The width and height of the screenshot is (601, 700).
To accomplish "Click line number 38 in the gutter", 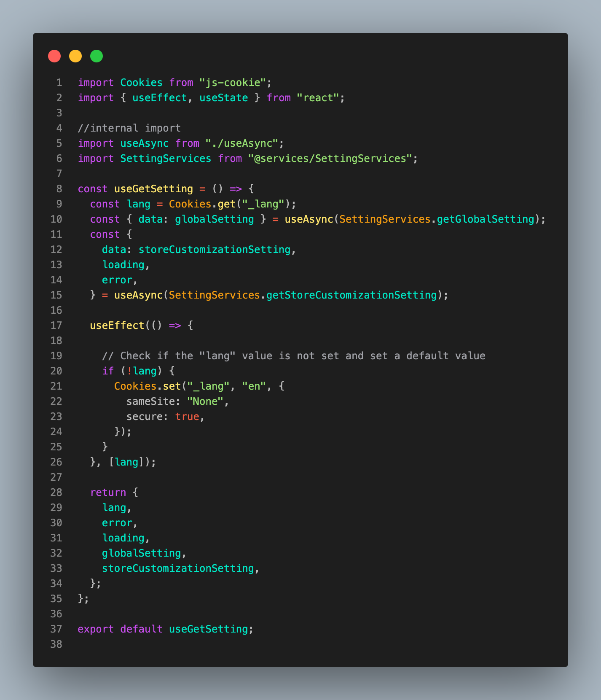I will pos(56,644).
